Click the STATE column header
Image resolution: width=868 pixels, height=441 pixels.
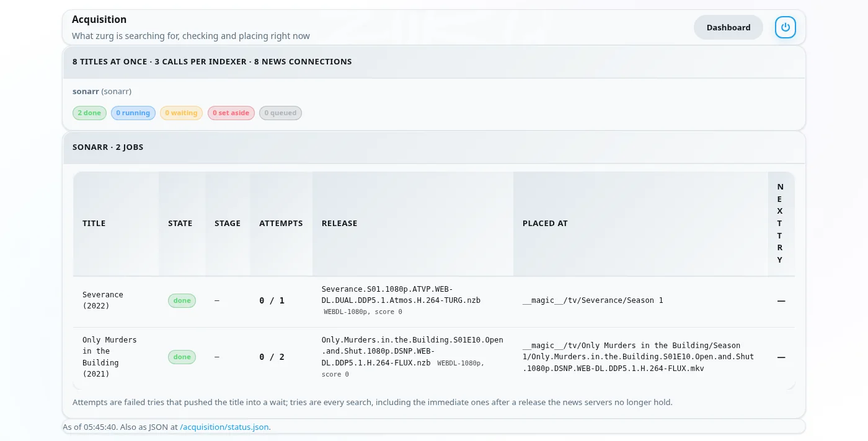[182, 224]
